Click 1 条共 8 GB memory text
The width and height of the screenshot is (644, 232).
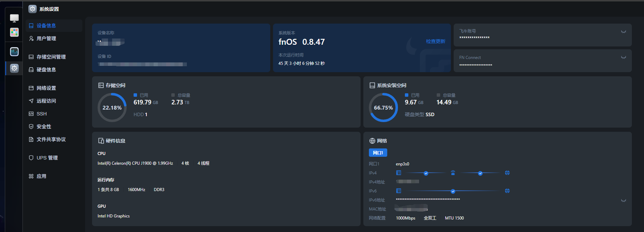click(x=108, y=190)
